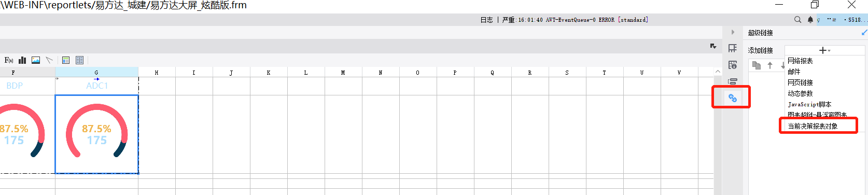Select column header G
Image resolution: width=868 pixels, height=195 pixels.
96,73
